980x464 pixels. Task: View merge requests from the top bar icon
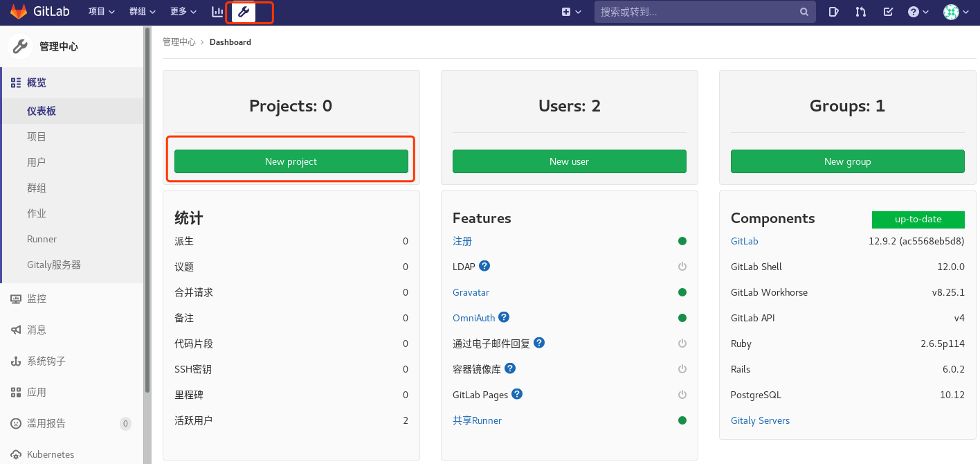click(860, 12)
